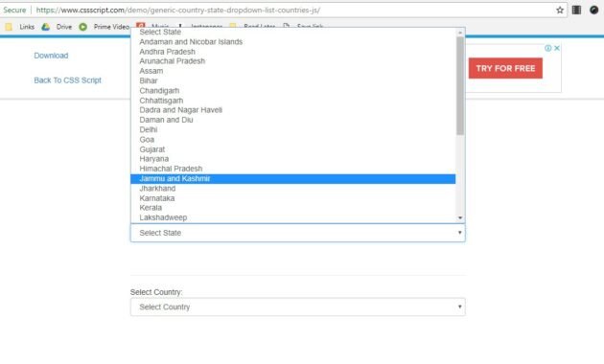Select Gujarat in the list
This screenshot has height=364, width=604.
tap(292, 149)
